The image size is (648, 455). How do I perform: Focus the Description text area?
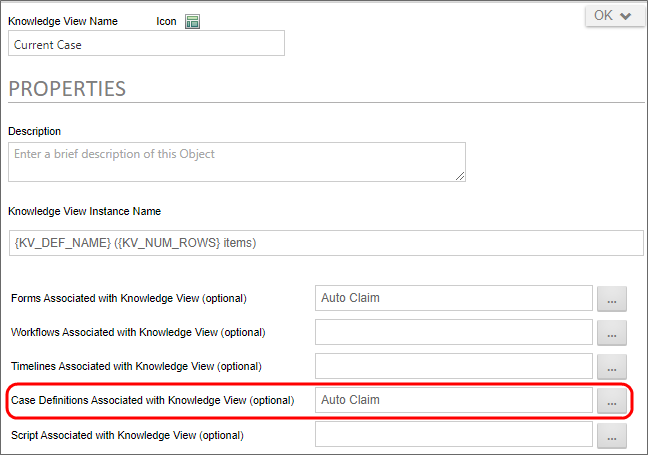[236, 161]
